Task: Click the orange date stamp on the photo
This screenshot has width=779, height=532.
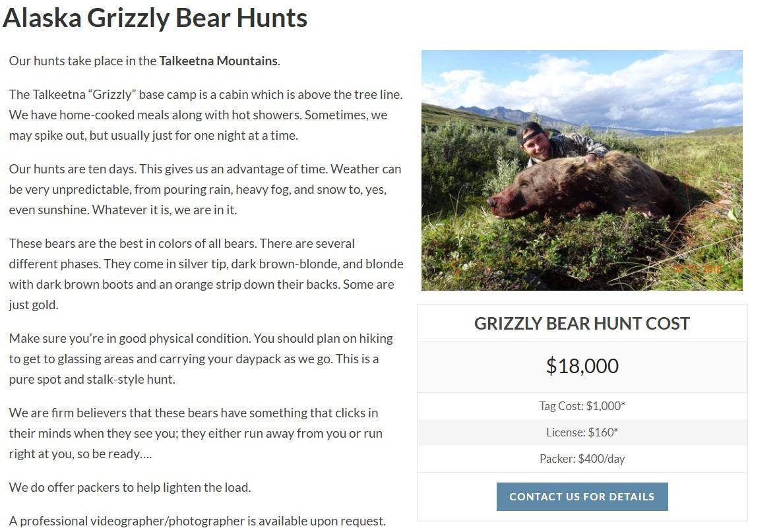Action: click(x=697, y=269)
